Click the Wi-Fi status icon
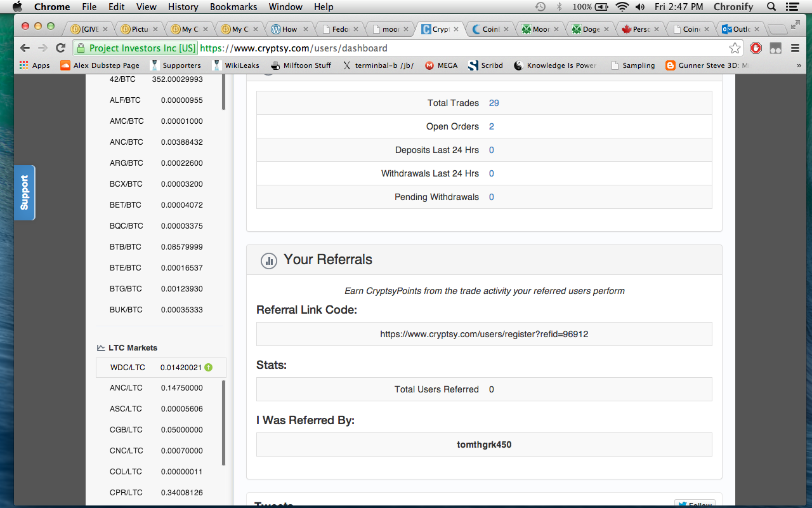 (x=622, y=7)
